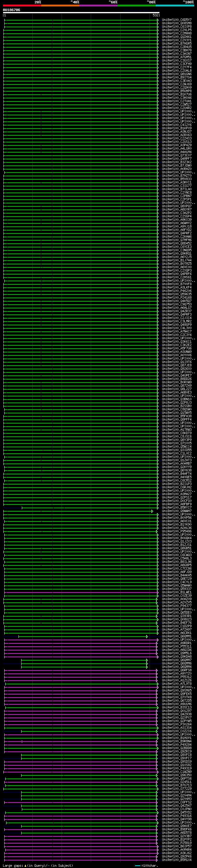197x868 pixels.
Task: Select the UniRef100_B4EF76 label
Action: point(177,623)
